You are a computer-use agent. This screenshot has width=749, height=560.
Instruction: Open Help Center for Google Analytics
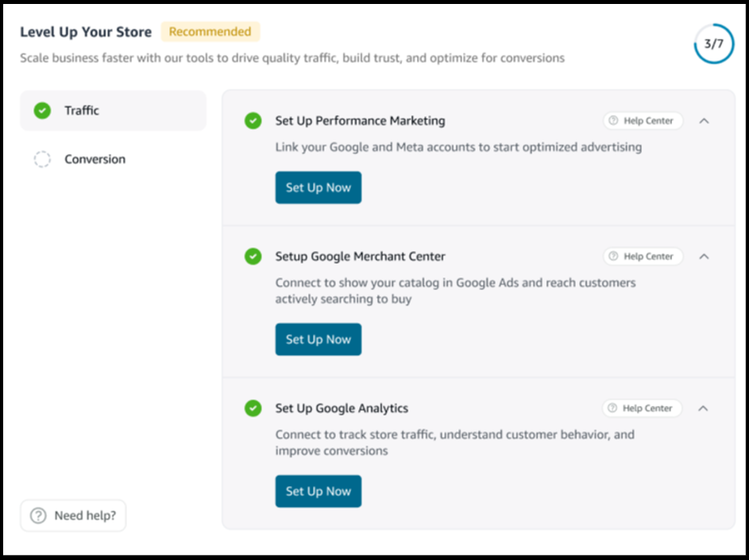(x=642, y=408)
